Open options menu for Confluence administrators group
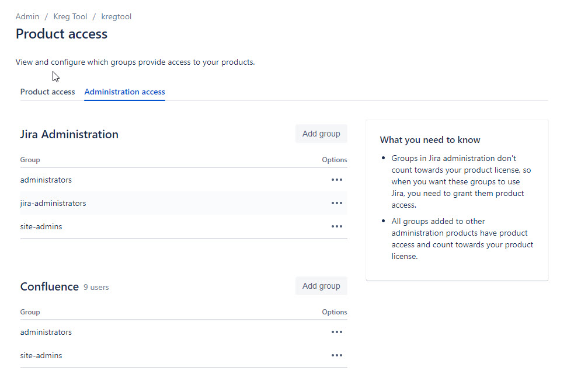581x392 pixels. tap(336, 332)
